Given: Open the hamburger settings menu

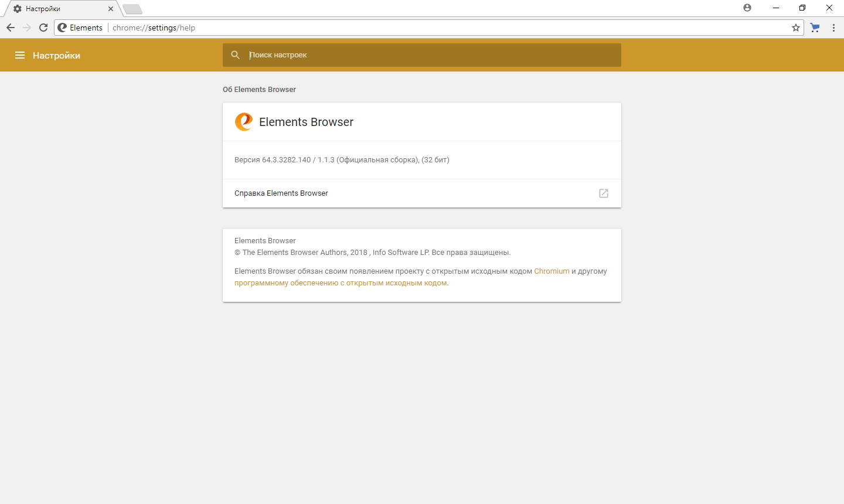Looking at the screenshot, I should pyautogui.click(x=20, y=55).
